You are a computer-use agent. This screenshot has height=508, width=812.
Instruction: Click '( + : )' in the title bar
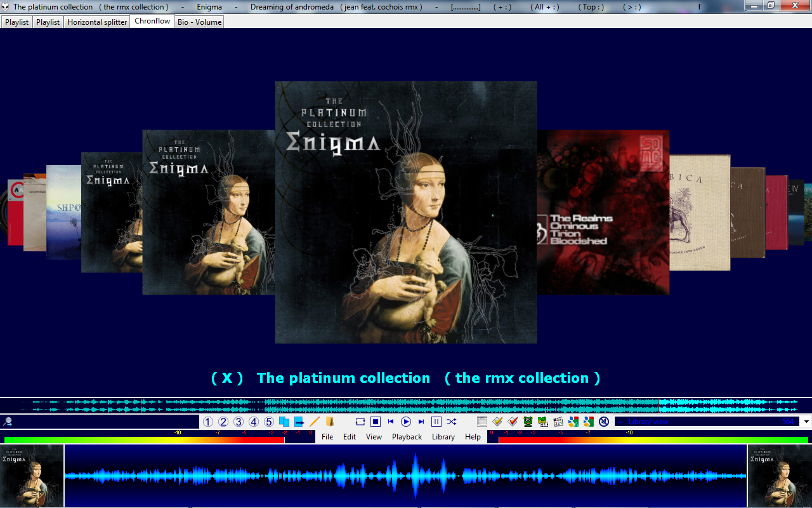[502, 7]
